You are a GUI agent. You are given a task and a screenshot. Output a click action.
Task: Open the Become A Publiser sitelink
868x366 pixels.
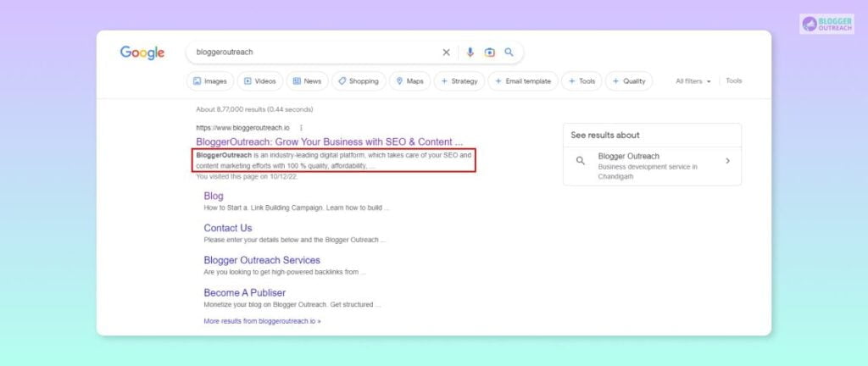(x=245, y=292)
